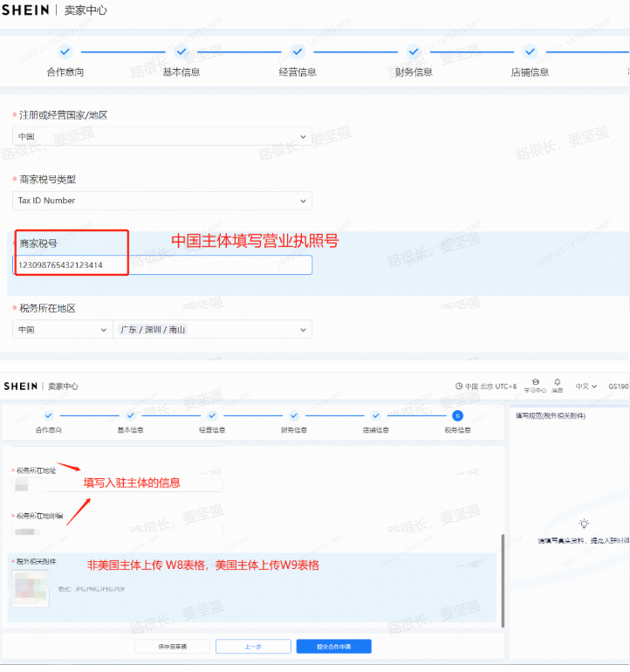630x672 pixels.
Task: Click the SHEIN logo in the lower page header
Action: 21,386
